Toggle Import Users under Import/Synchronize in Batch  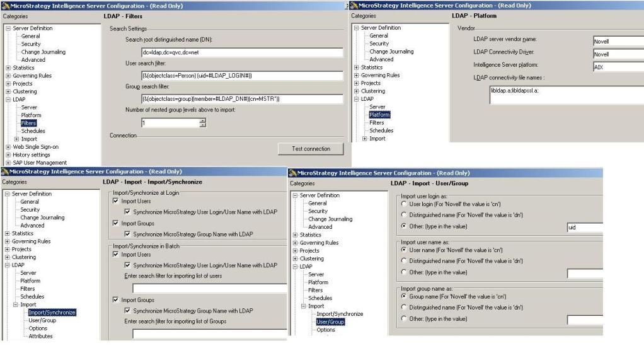tap(115, 254)
